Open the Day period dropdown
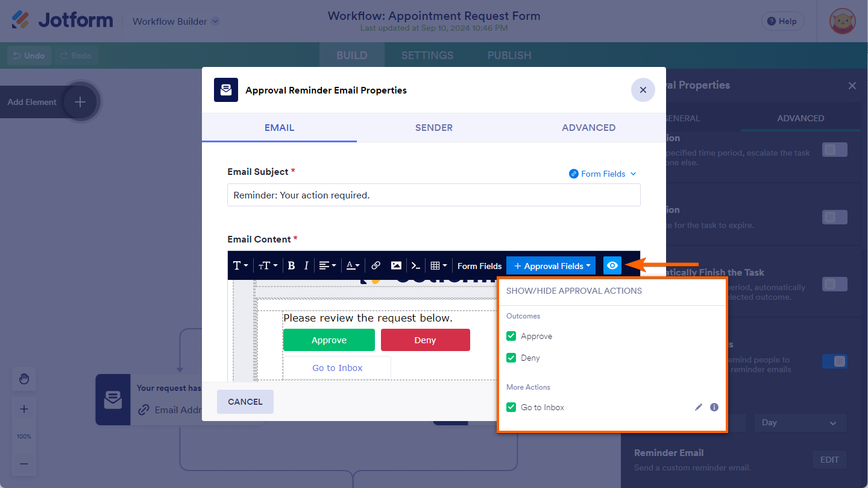The height and width of the screenshot is (488, 868). (800, 423)
